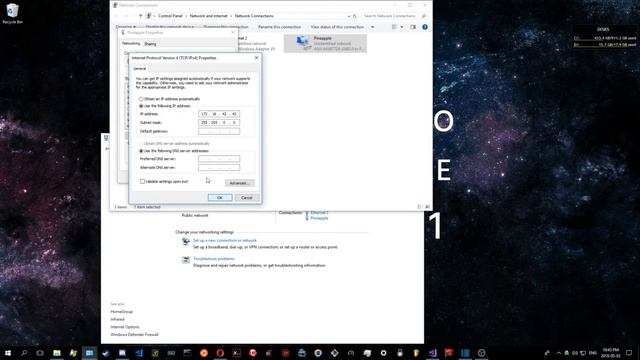Screen dimensions: 640x360
Task: Open the Organize dropdown menu
Action: coord(125,27)
